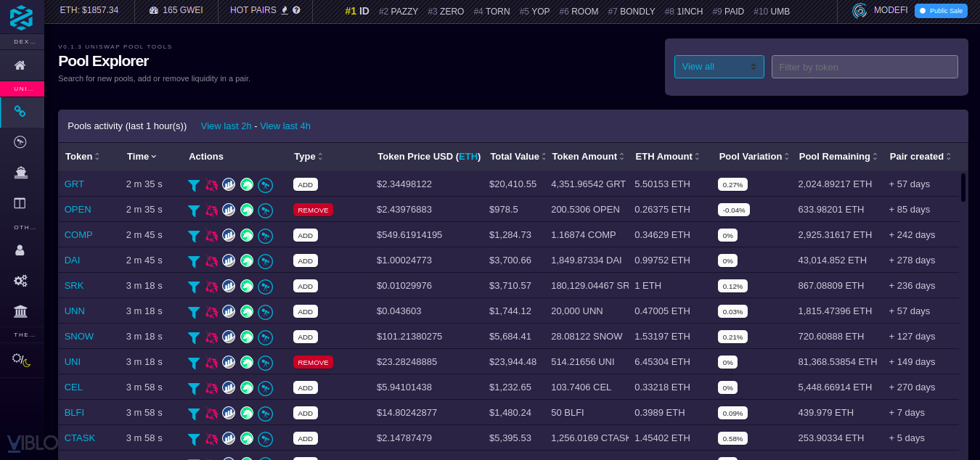The height and width of the screenshot is (460, 980).
Task: Click the 0.27% pool variation badge for GRT
Action: (x=732, y=184)
